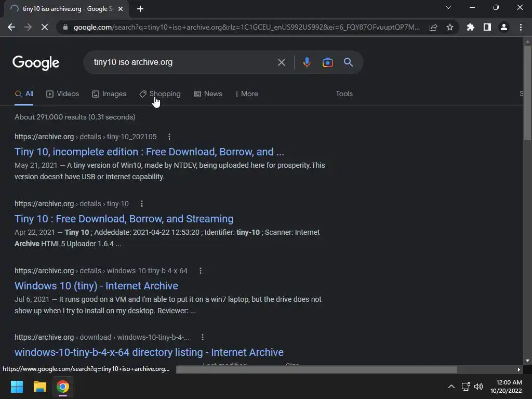
Task: Open a new browser tab
Action: (x=140, y=9)
